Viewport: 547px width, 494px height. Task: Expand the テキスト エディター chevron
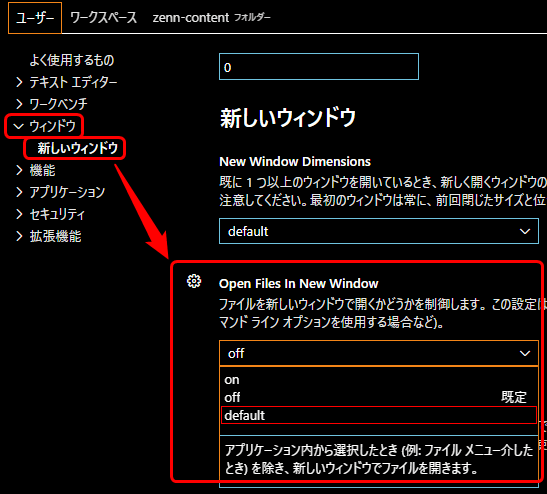[19, 82]
